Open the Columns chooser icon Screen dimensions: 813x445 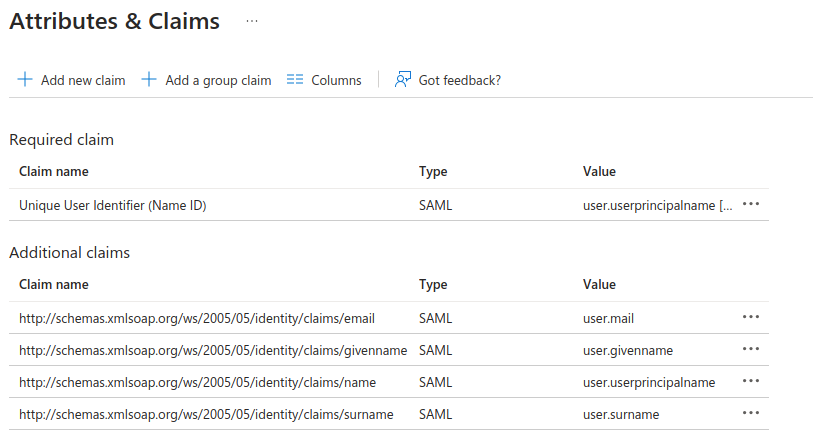coord(295,80)
